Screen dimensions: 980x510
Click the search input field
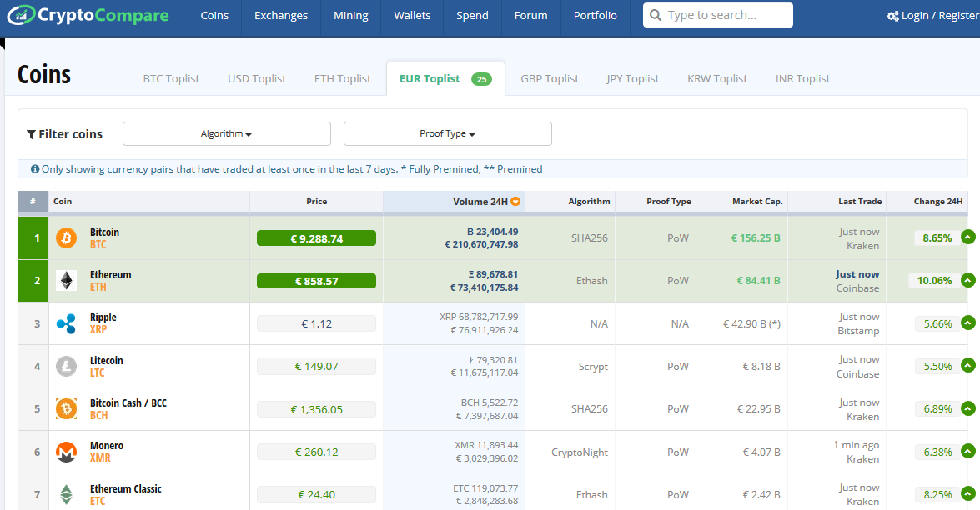point(717,15)
